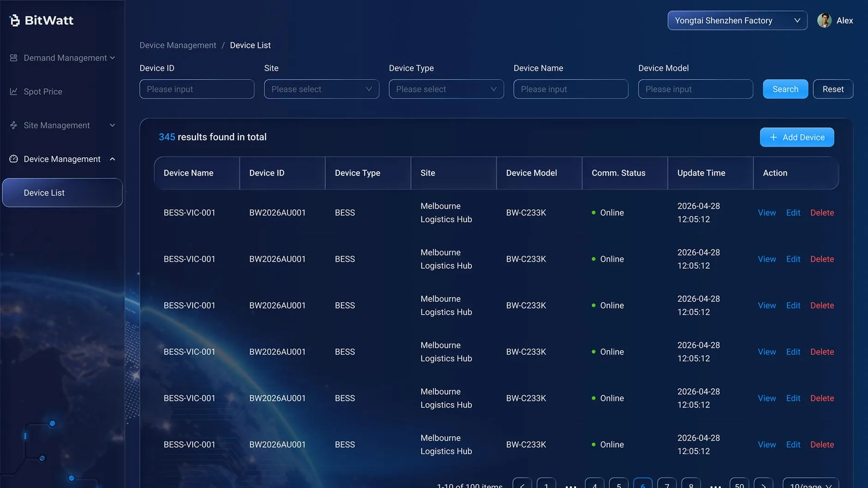Click 'Device List' in the breadcrumb
Image resolution: width=868 pixels, height=488 pixels.
[x=250, y=45]
